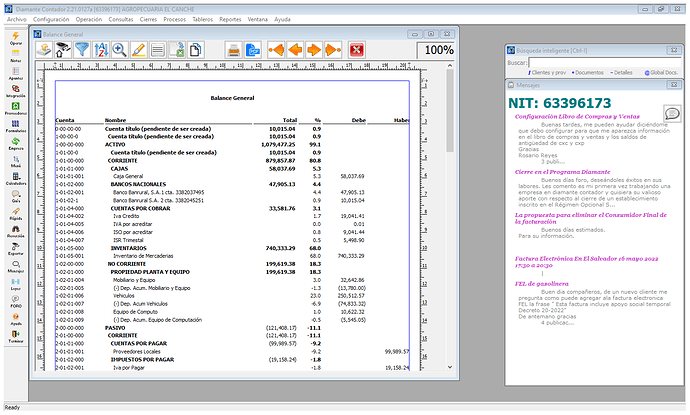This screenshot has width=690, height=415.
Task: Select the Clientes y prov search option
Action: [546, 73]
